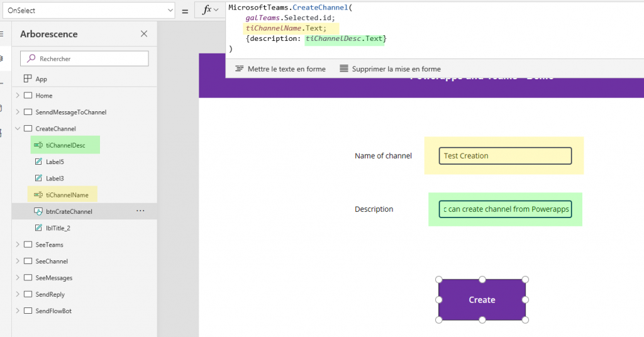The height and width of the screenshot is (337, 644).
Task: Click the App icon in tree view
Action: coord(28,79)
